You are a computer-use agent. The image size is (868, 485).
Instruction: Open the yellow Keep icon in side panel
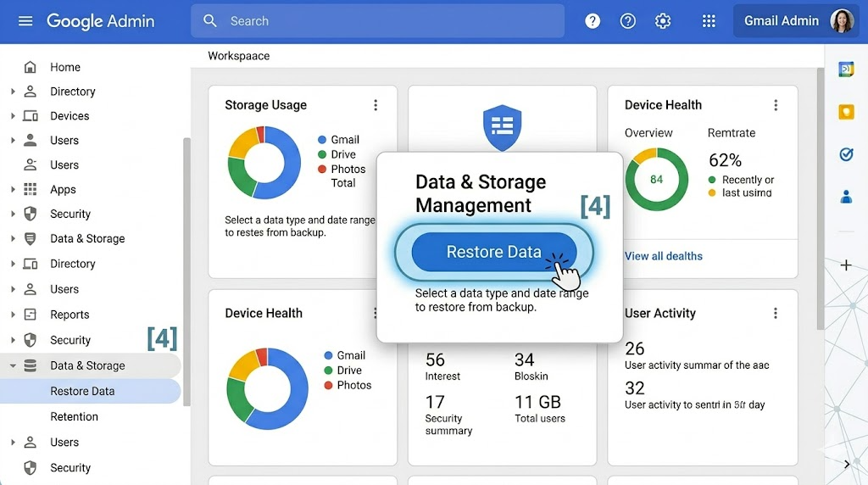846,112
